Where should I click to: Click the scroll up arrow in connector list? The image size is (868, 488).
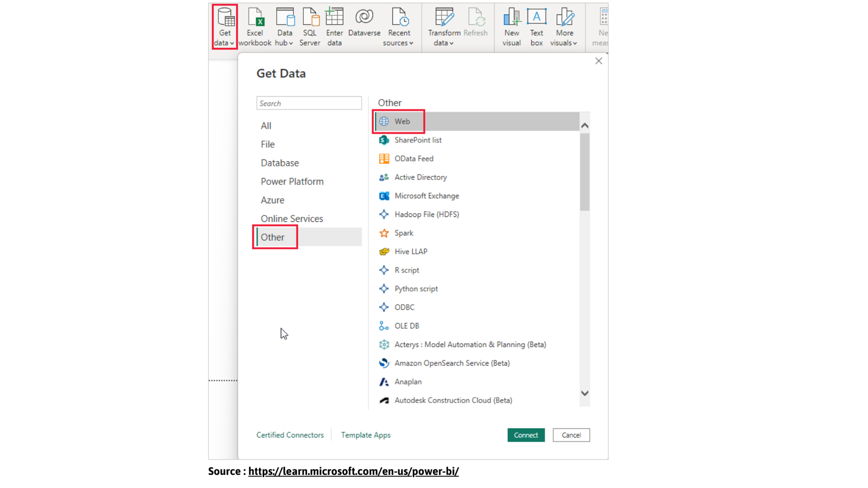point(585,126)
